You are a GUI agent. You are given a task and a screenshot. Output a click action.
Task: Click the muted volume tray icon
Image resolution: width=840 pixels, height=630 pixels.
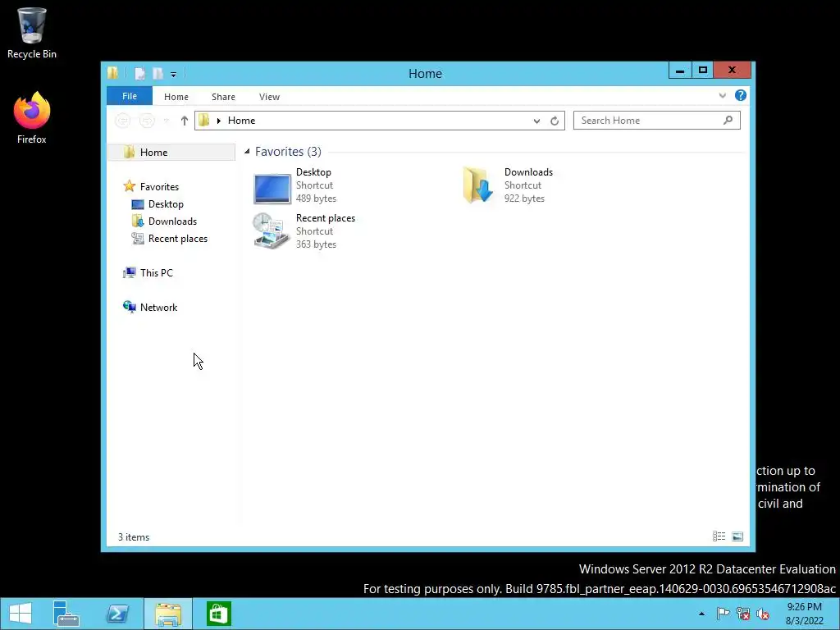point(763,614)
